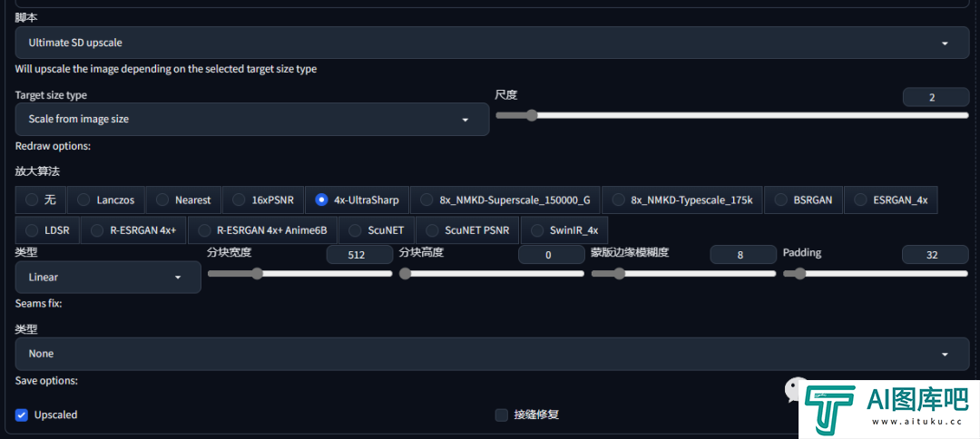Pick the R-ESRGAN 4x+ upscaler
The width and height of the screenshot is (980, 439).
click(133, 229)
